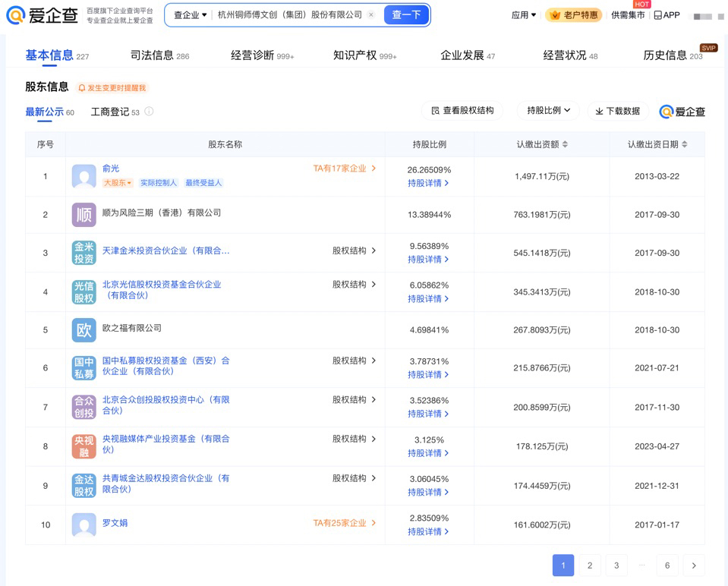The height and width of the screenshot is (586, 728).
Task: Sort by 认缴出资日期 column arrows
Action: [685, 144]
